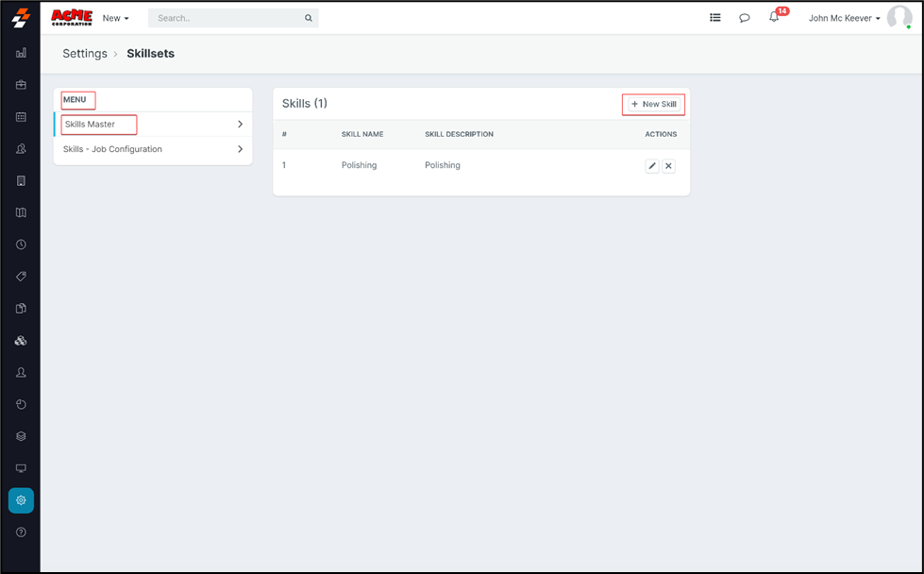Select the settings gear icon in sidebar
Screen dimensions: 924x574
[x=21, y=500]
